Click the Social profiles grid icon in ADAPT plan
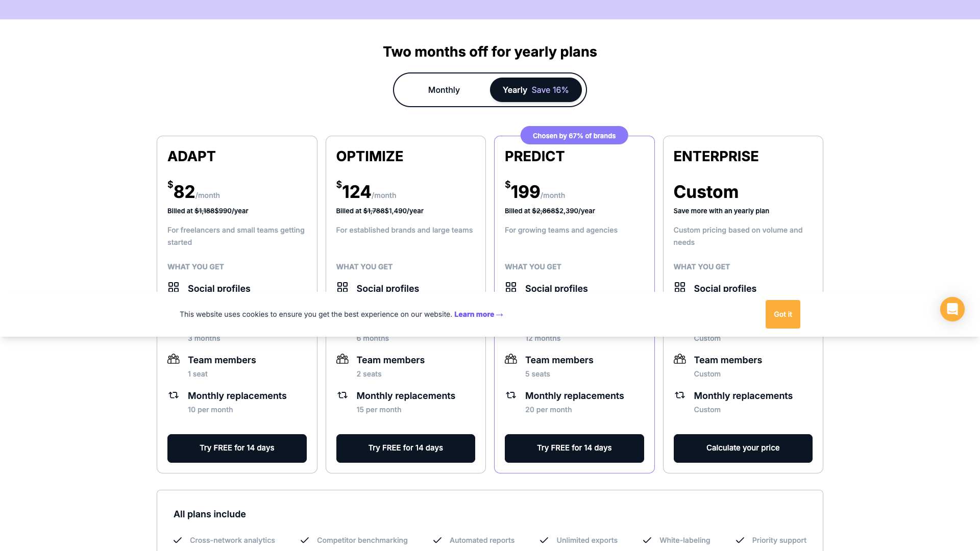 [174, 287]
